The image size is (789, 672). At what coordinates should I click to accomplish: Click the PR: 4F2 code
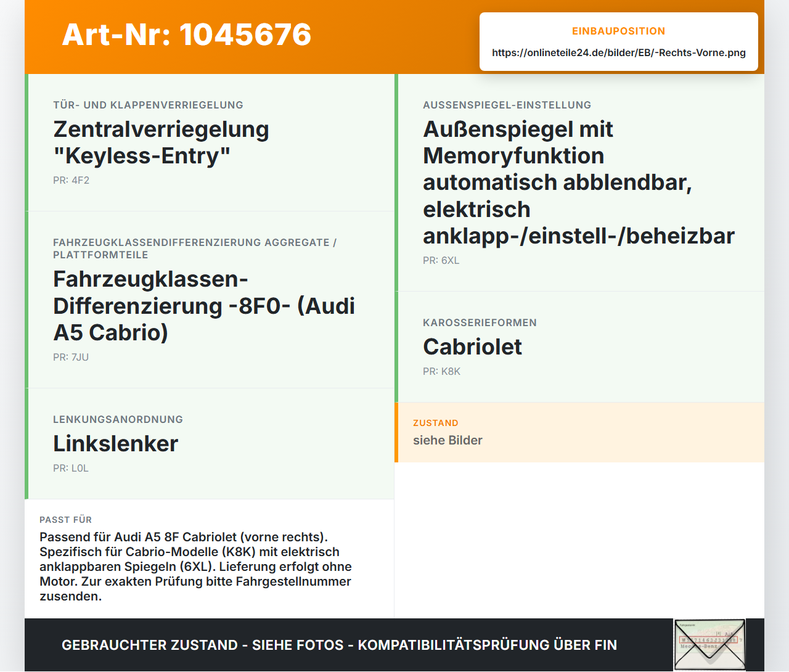click(72, 181)
